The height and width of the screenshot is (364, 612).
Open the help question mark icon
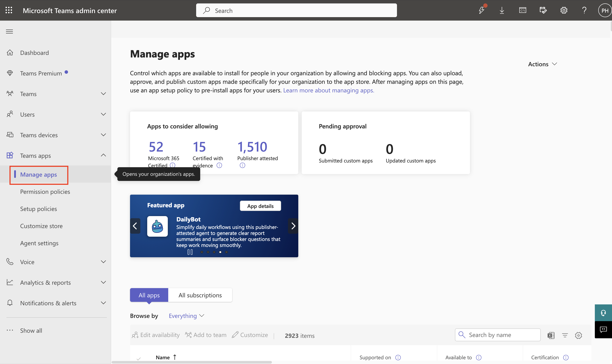[584, 10]
